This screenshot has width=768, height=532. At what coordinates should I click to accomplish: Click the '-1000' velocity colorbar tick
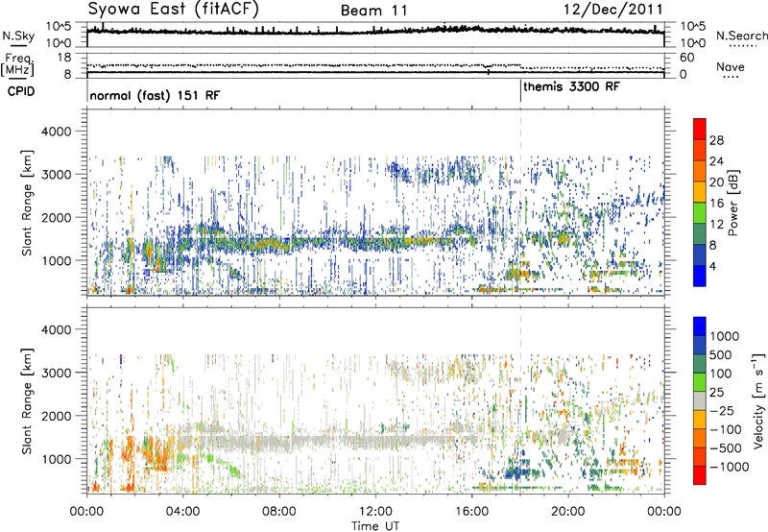730,467
